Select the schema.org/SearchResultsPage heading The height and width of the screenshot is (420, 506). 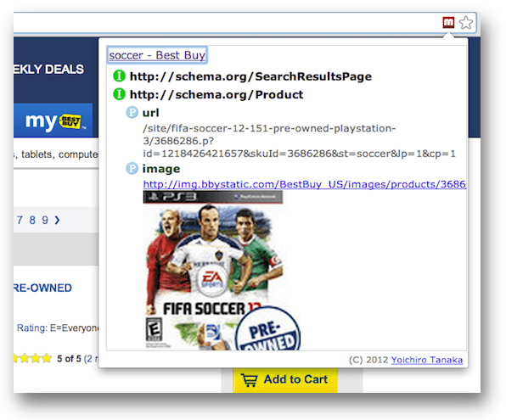pyautogui.click(x=250, y=76)
